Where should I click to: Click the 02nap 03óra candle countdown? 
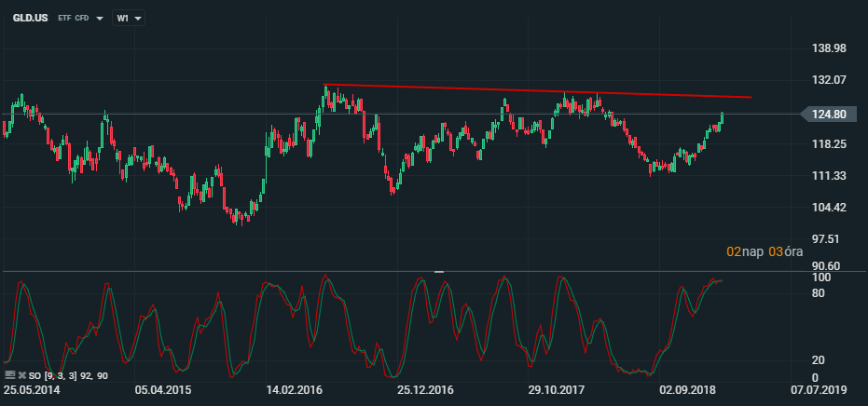tap(765, 251)
